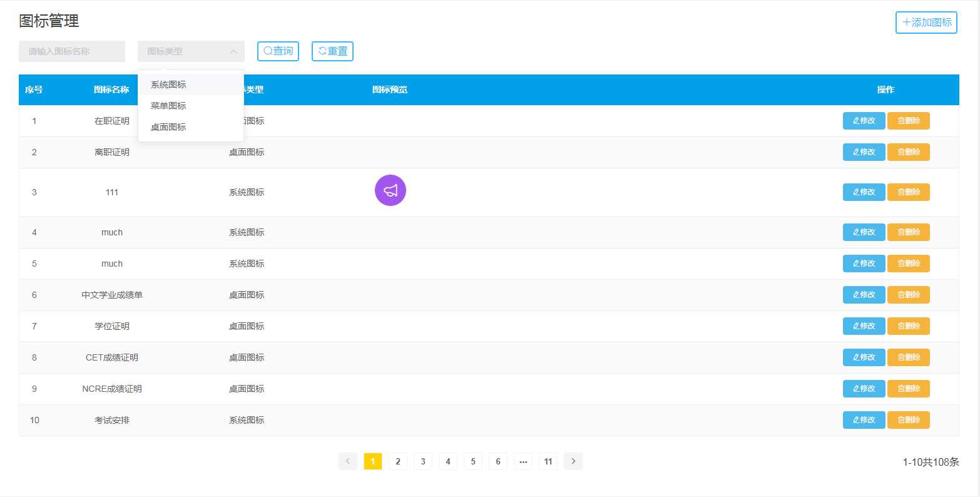
Task: Edit row 5 named much
Action: click(864, 264)
